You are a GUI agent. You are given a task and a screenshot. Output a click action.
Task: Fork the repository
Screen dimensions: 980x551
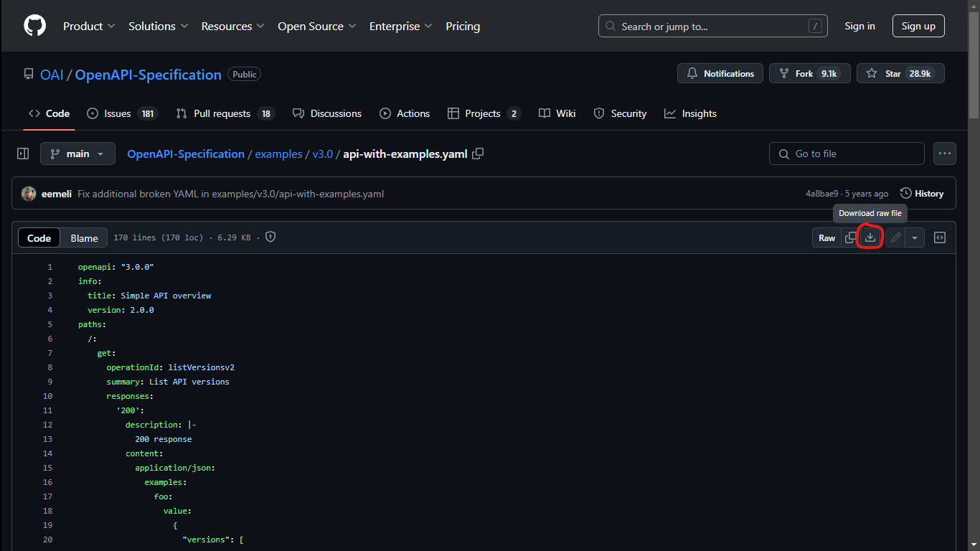point(809,73)
